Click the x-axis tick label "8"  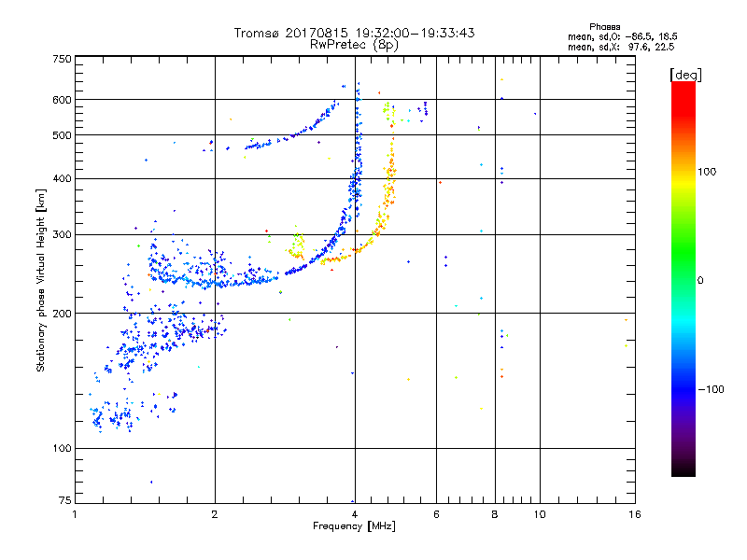pyautogui.click(x=495, y=514)
